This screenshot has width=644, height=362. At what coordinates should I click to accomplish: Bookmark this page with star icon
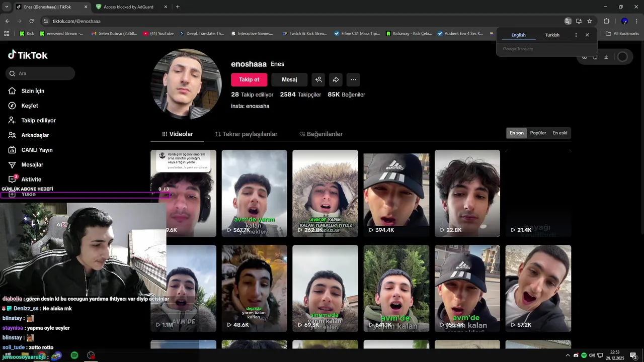point(590,21)
